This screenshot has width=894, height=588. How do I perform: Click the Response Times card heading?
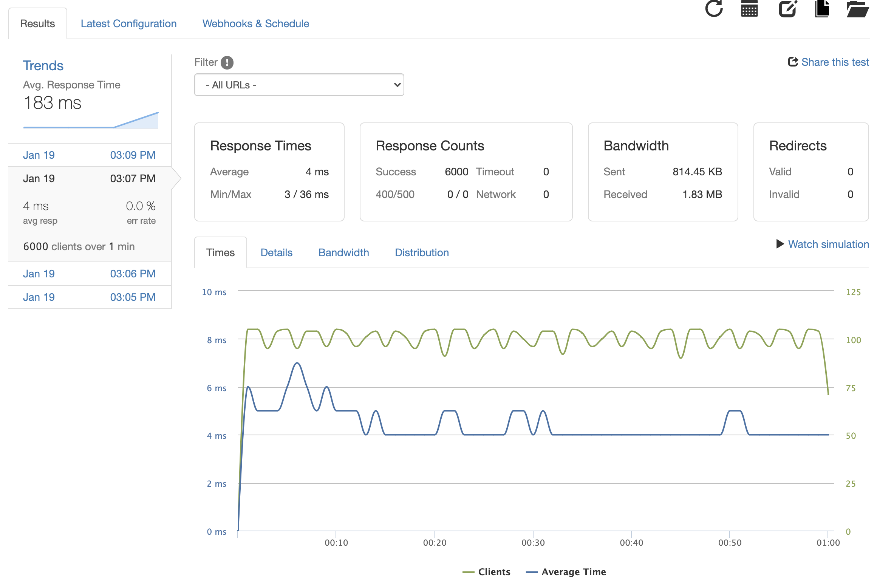point(260,145)
